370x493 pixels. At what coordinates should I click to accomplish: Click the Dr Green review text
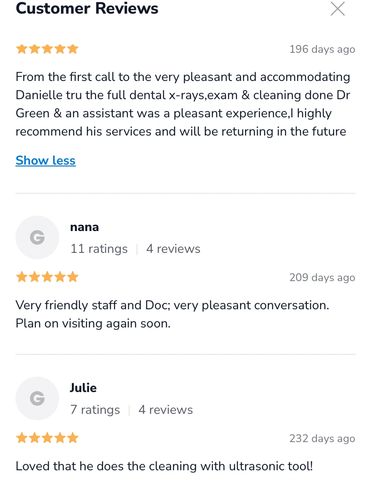pos(183,104)
